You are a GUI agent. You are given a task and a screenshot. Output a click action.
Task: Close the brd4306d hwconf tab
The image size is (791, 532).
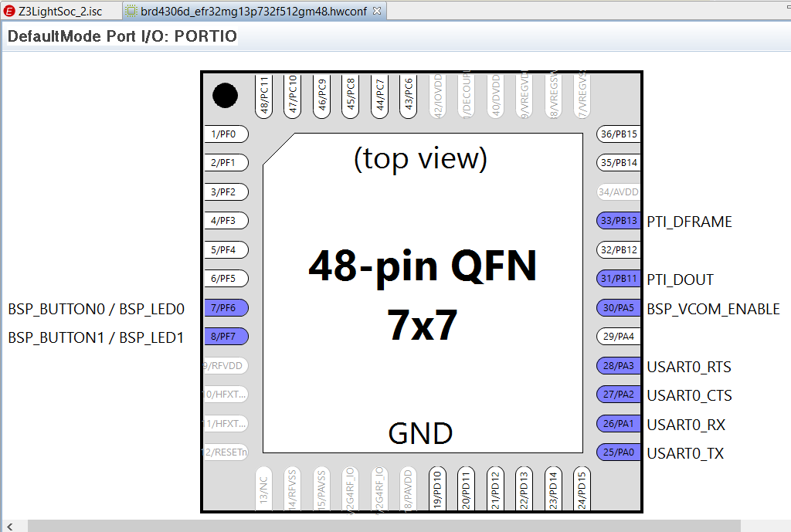pyautogui.click(x=377, y=11)
